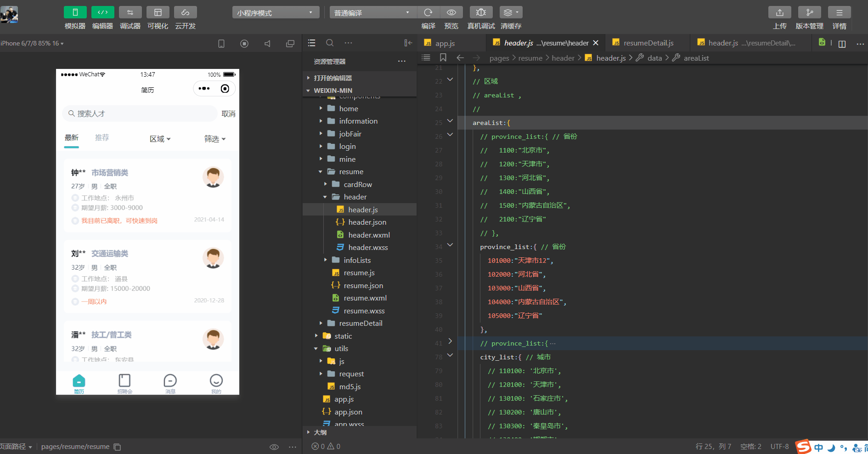Screen dimensions: 868x454
Task: Click the simulator mini-program close circle
Action: click(x=225, y=88)
